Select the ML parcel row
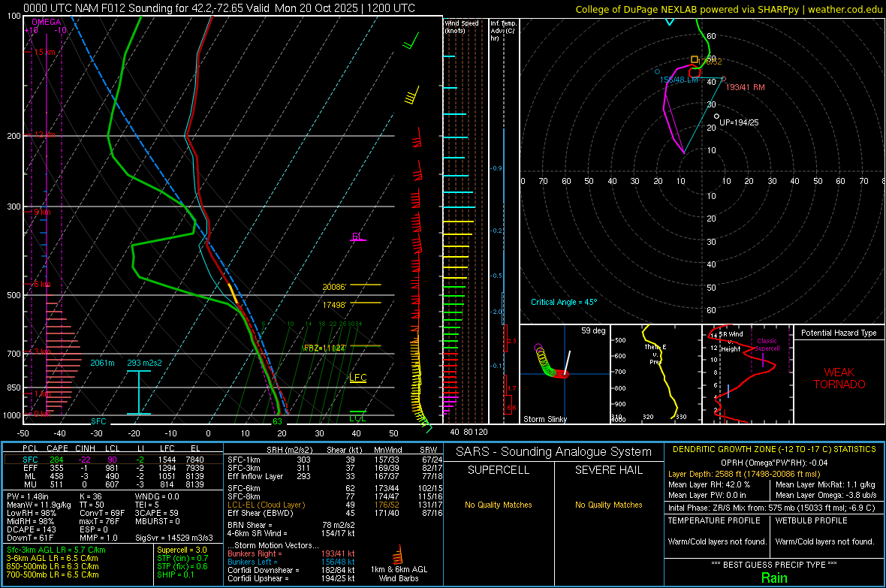The width and height of the screenshot is (886, 588). (113, 476)
